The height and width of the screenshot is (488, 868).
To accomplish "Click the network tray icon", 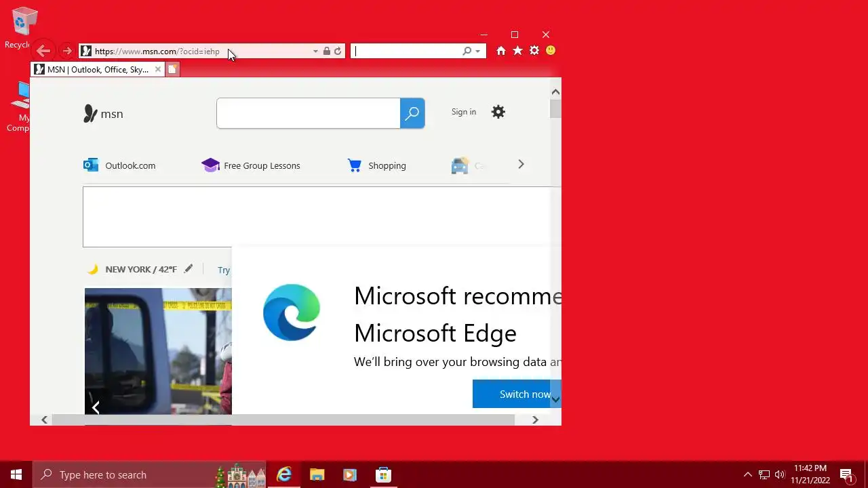I will 764,475.
